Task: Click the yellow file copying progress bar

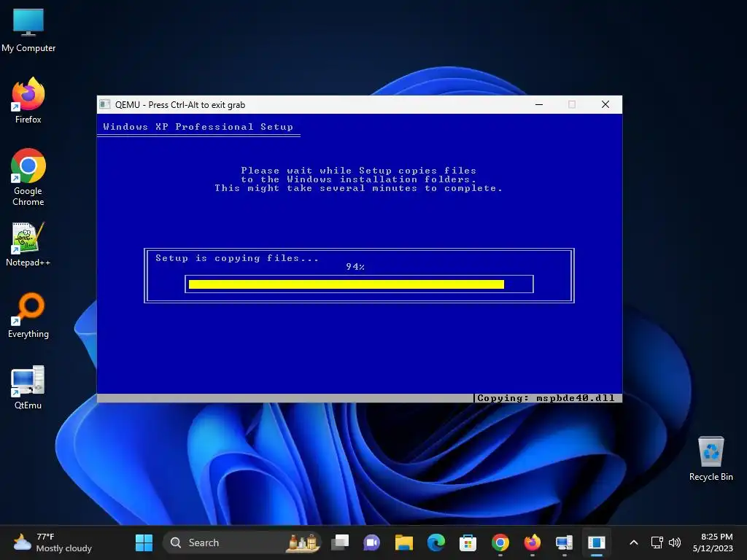Action: click(347, 284)
